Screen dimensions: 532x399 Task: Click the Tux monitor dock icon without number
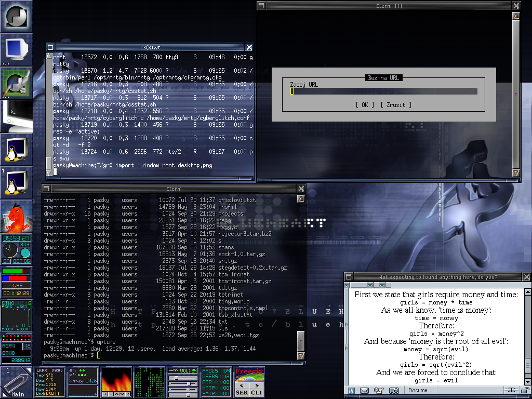(x=16, y=149)
